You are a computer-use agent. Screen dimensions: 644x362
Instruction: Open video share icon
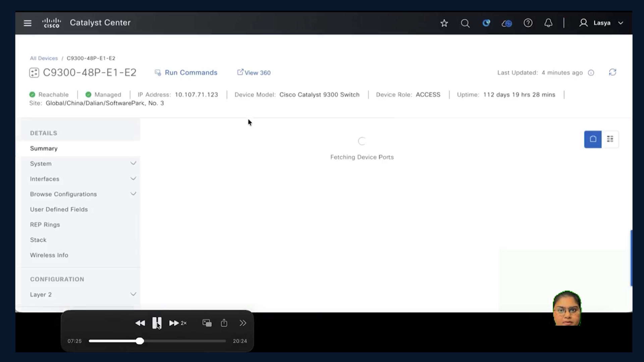(x=224, y=323)
